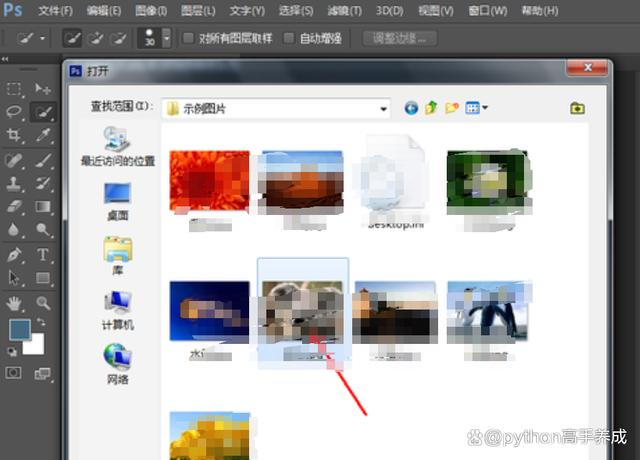Activate the Hand tool
This screenshot has height=460, width=640.
pos(15,302)
